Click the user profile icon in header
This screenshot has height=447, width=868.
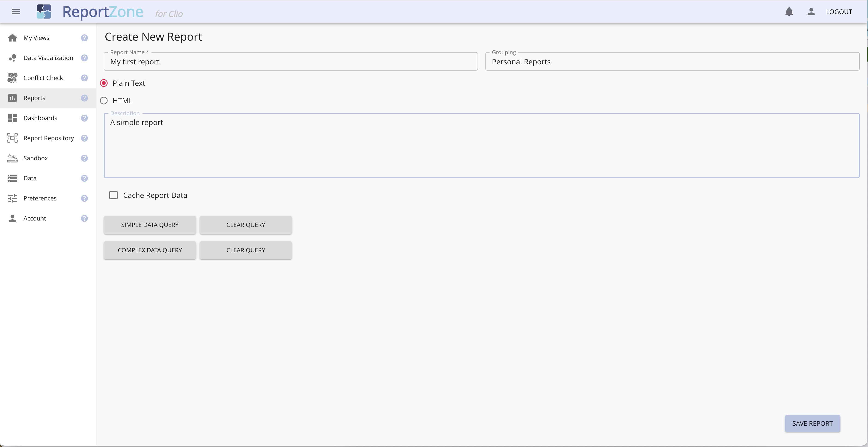(x=811, y=12)
